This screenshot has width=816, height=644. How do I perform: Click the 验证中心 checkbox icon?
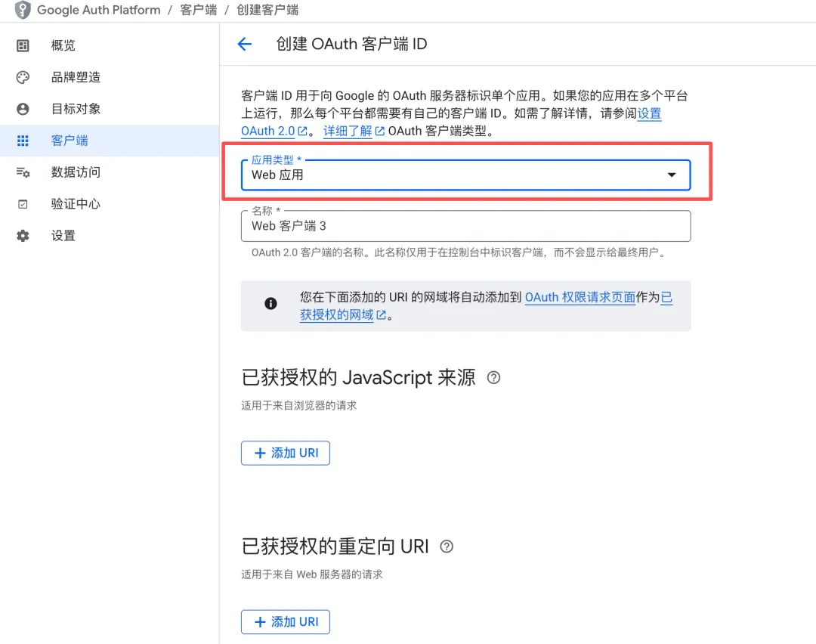point(23,204)
